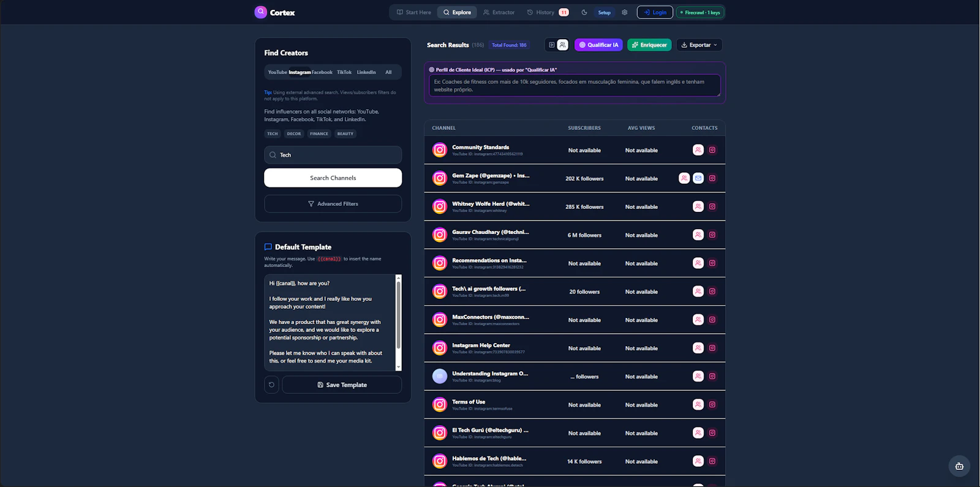Viewport: 980px width, 487px height.
Task: Click the ICP profile description text area
Action: pyautogui.click(x=575, y=85)
